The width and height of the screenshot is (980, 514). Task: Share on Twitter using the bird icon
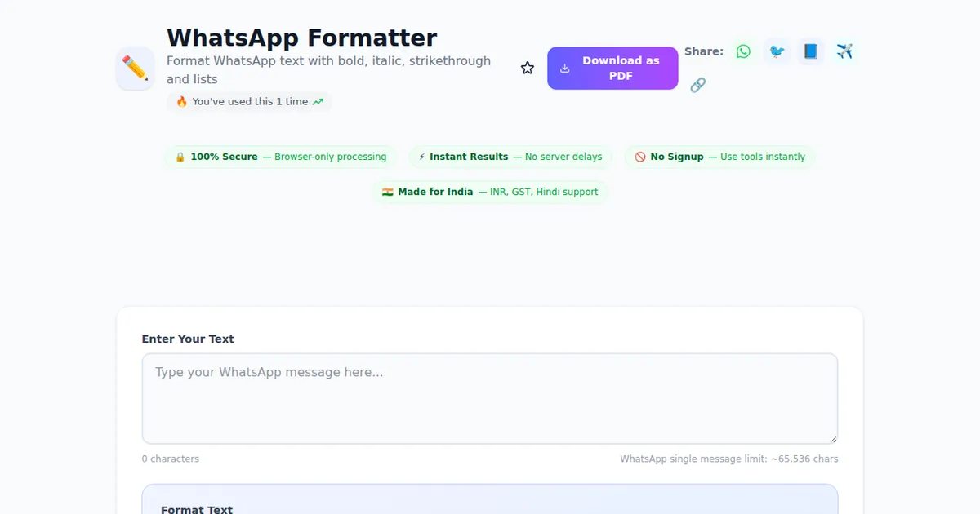point(777,51)
